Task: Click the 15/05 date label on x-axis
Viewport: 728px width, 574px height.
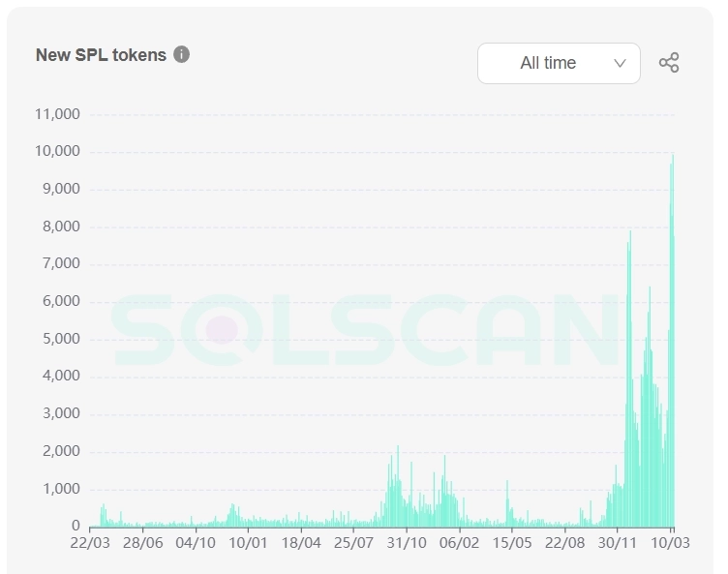Action: point(512,542)
